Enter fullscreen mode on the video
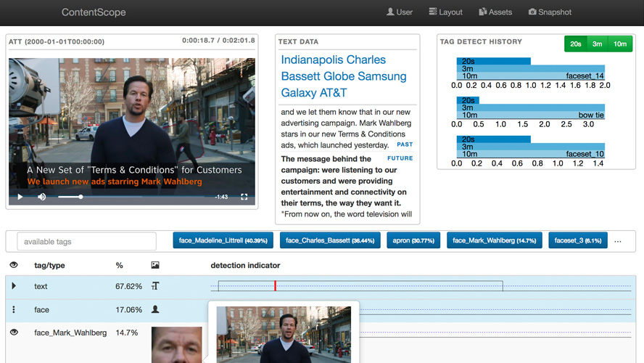644x363 pixels. pyautogui.click(x=244, y=197)
